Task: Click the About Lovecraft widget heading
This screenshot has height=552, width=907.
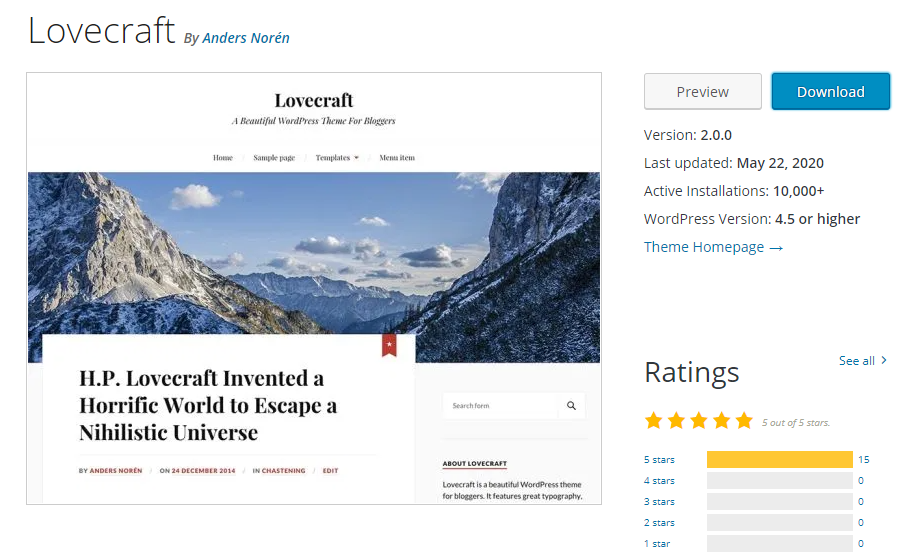Action: 474,463
